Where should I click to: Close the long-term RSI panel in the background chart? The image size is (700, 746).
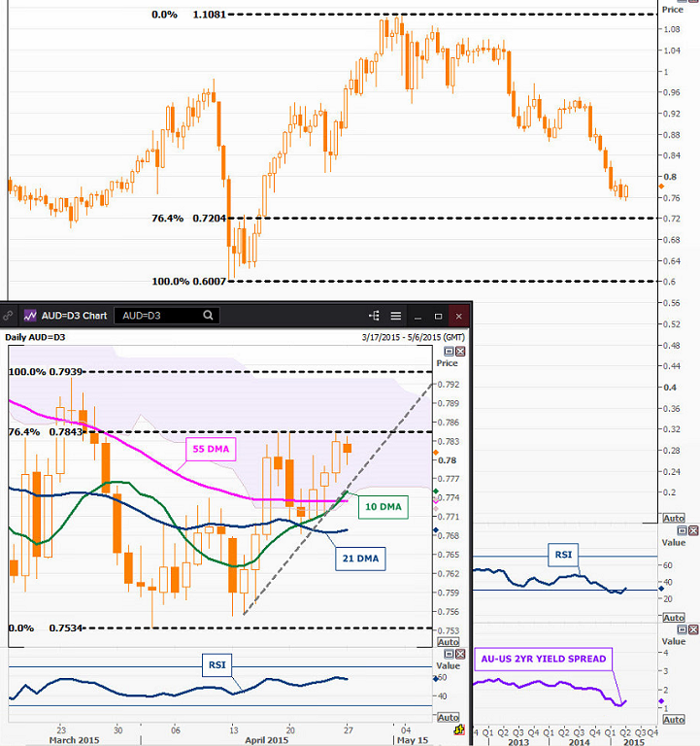(x=693, y=530)
